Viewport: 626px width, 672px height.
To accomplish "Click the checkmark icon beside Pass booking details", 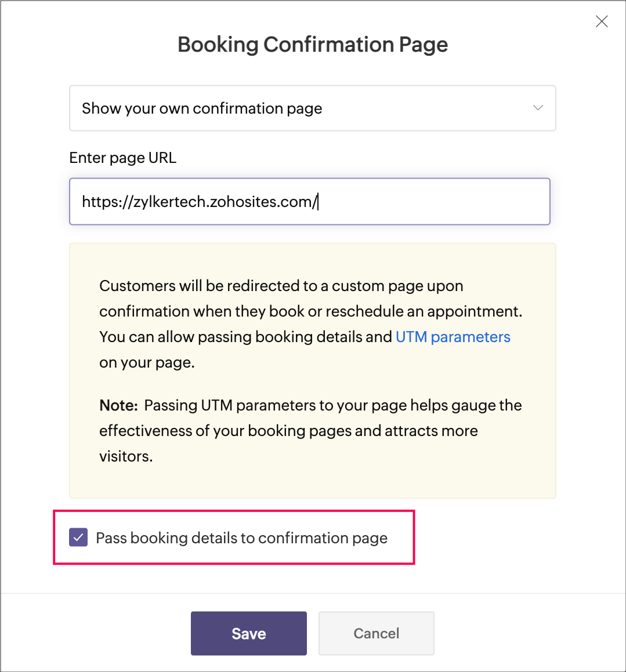I will pyautogui.click(x=78, y=537).
